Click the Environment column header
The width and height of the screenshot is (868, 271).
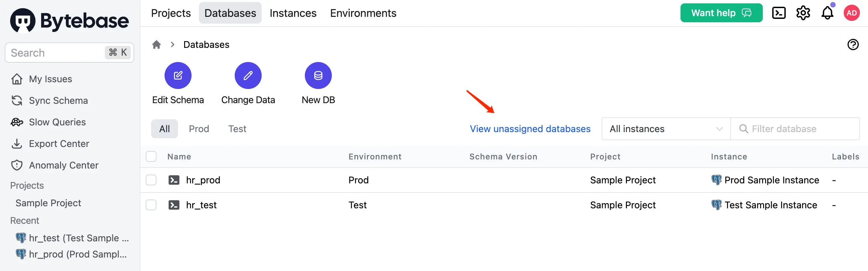pyautogui.click(x=375, y=156)
